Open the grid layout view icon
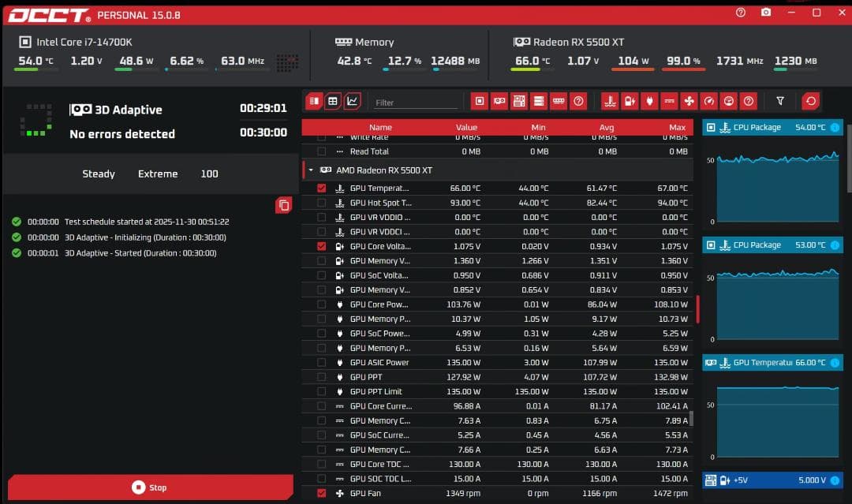 tap(331, 101)
